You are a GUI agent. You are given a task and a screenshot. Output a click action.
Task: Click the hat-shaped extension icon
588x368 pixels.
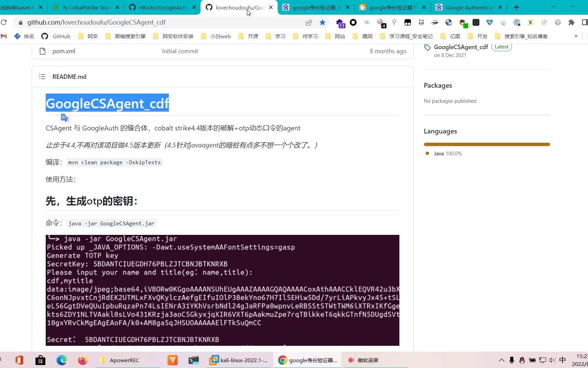(x=435, y=23)
